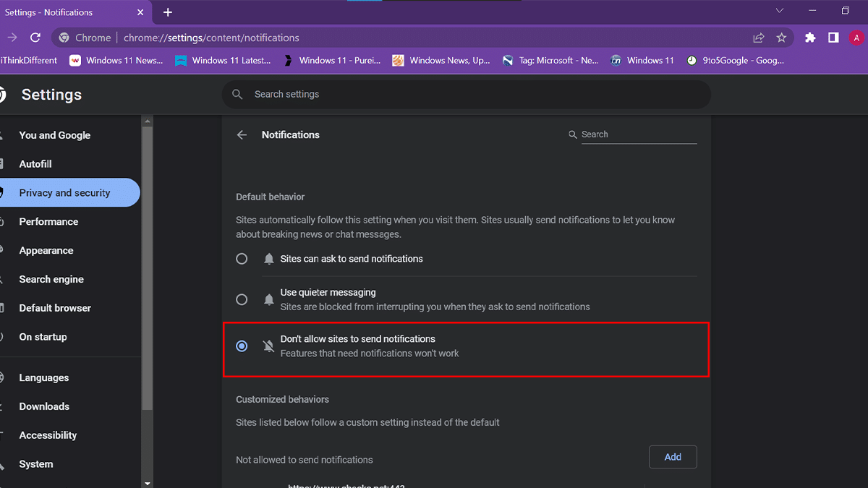
Task: Click the Search settings field
Action: click(x=466, y=95)
